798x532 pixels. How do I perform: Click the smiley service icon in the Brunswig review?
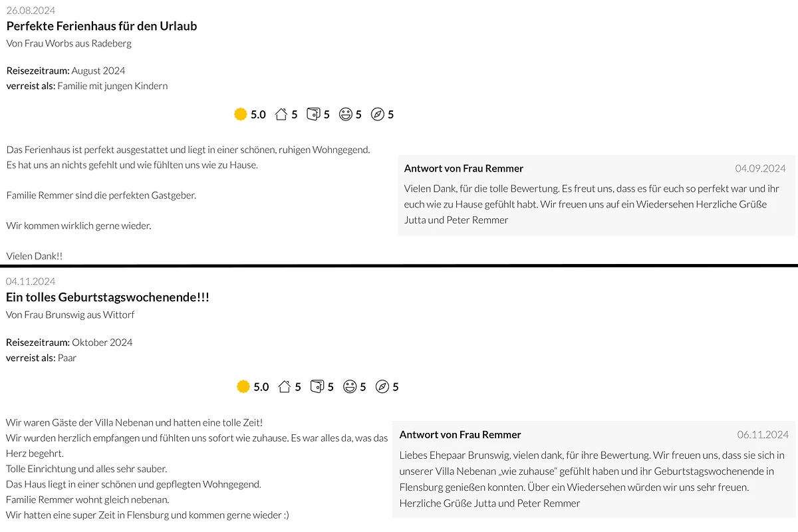350,386
